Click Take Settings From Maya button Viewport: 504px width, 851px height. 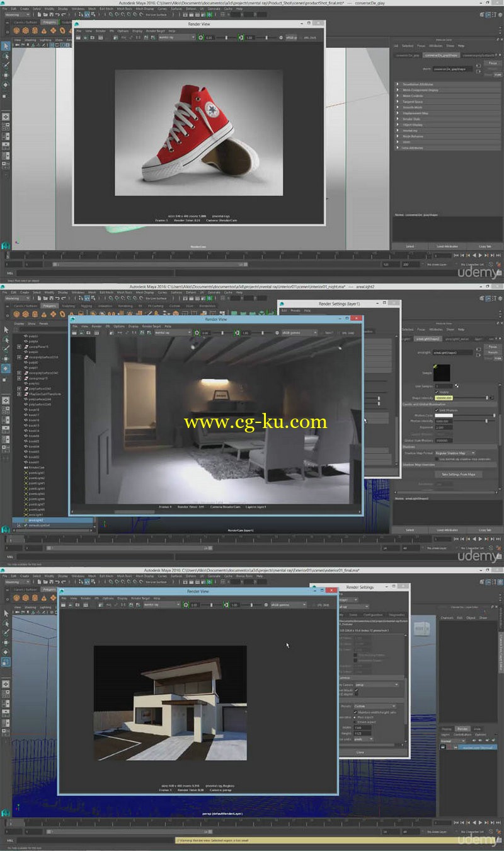tap(458, 474)
